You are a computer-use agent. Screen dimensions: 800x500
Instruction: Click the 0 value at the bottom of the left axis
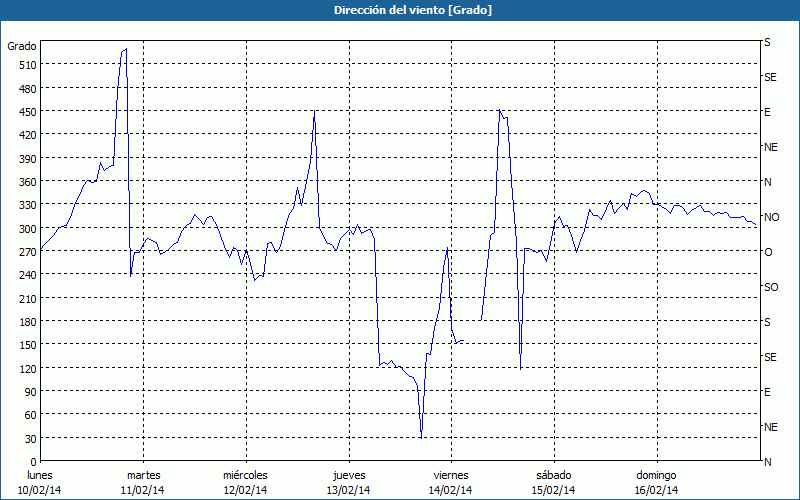[32, 461]
